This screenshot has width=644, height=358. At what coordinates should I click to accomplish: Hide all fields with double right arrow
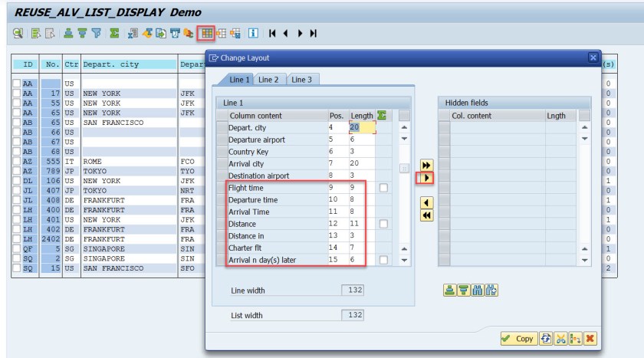tap(426, 165)
